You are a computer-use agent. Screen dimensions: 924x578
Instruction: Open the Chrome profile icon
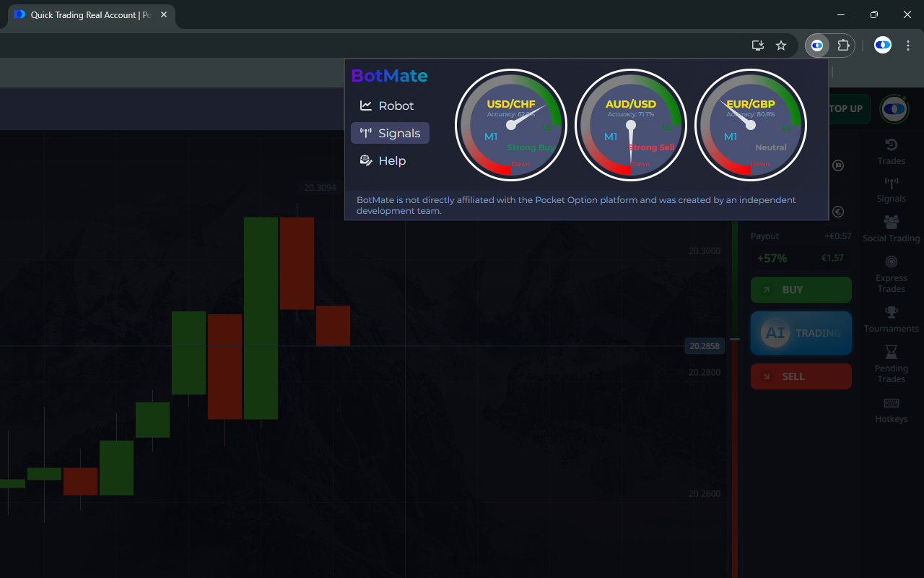pyautogui.click(x=882, y=46)
